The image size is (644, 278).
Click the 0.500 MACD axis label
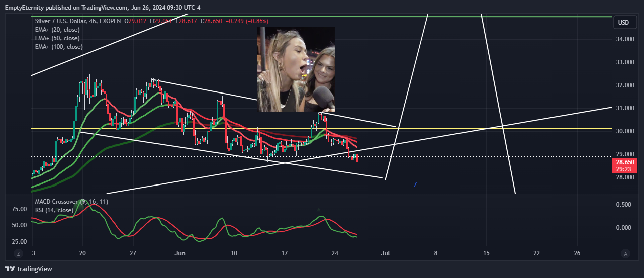click(x=623, y=205)
